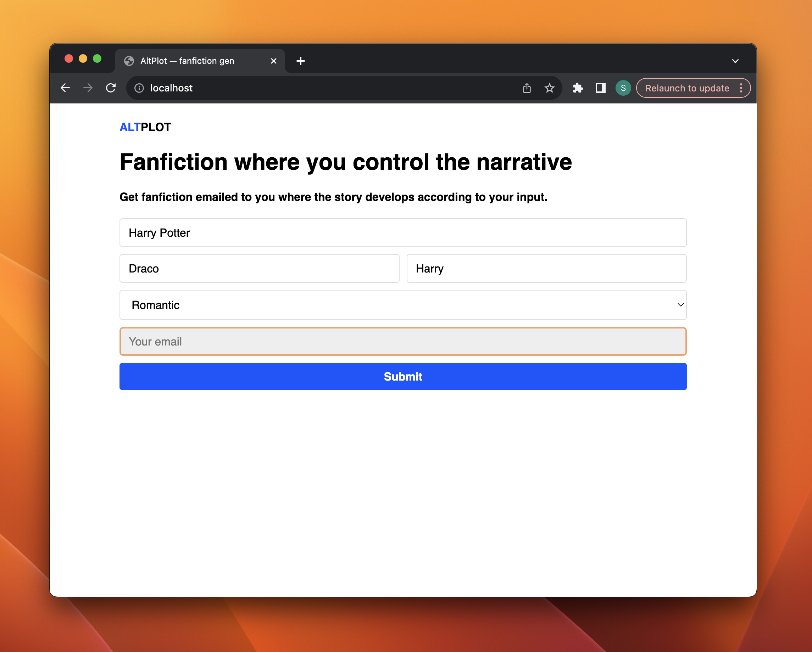Viewport: 812px width, 652px height.
Task: Expand the tab search chevron
Action: (x=735, y=61)
